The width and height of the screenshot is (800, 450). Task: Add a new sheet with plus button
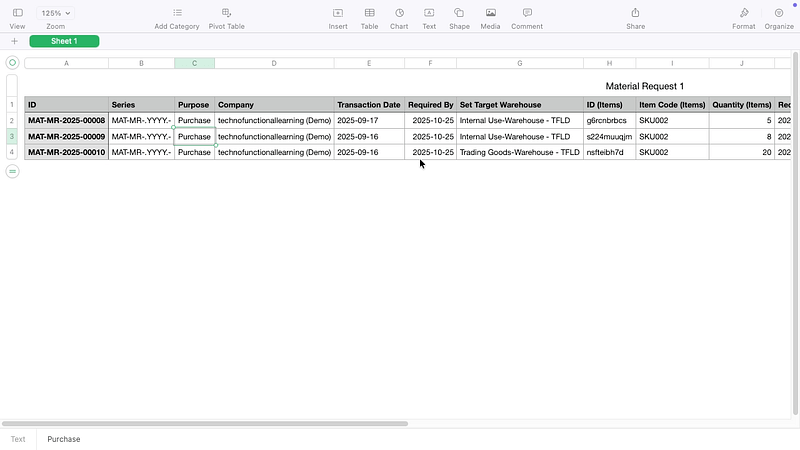click(14, 41)
